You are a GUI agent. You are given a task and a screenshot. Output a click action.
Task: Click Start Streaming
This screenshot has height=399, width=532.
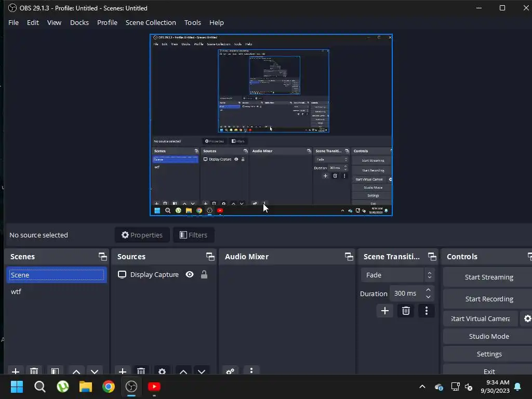click(x=488, y=277)
